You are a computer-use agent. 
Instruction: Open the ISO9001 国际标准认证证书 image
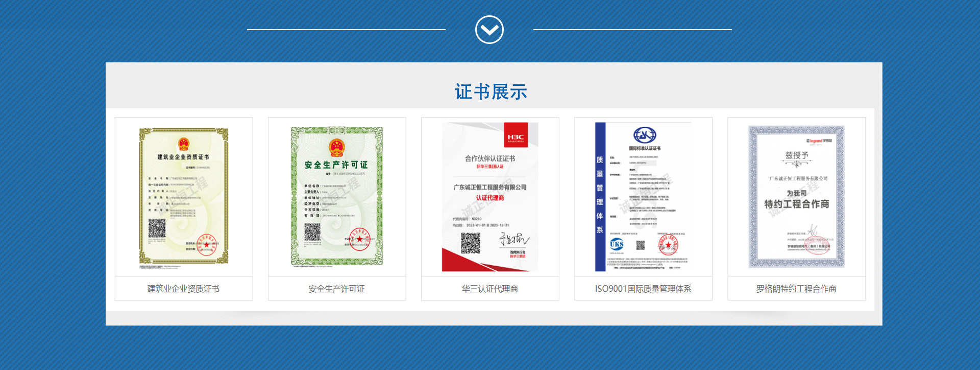click(x=643, y=197)
